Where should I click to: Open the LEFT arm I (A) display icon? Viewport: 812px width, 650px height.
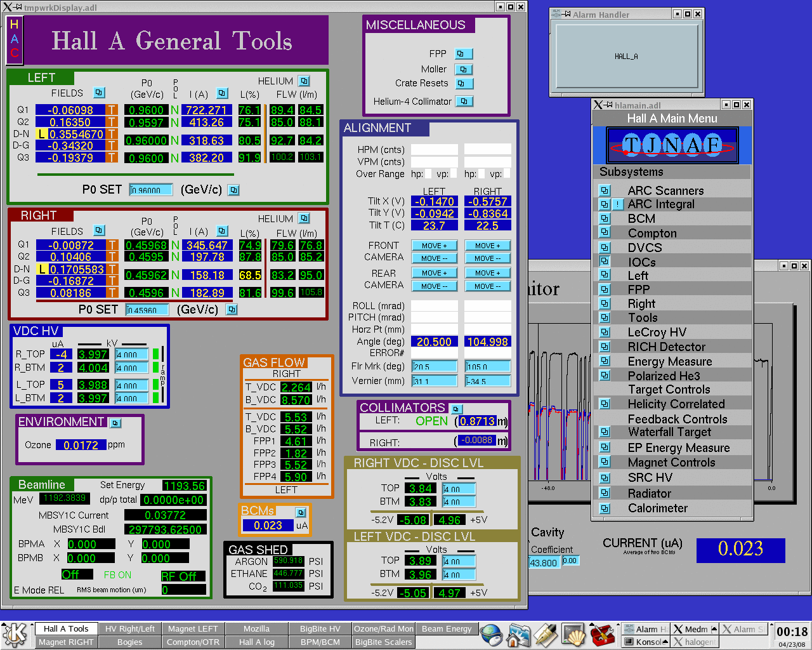click(x=222, y=93)
